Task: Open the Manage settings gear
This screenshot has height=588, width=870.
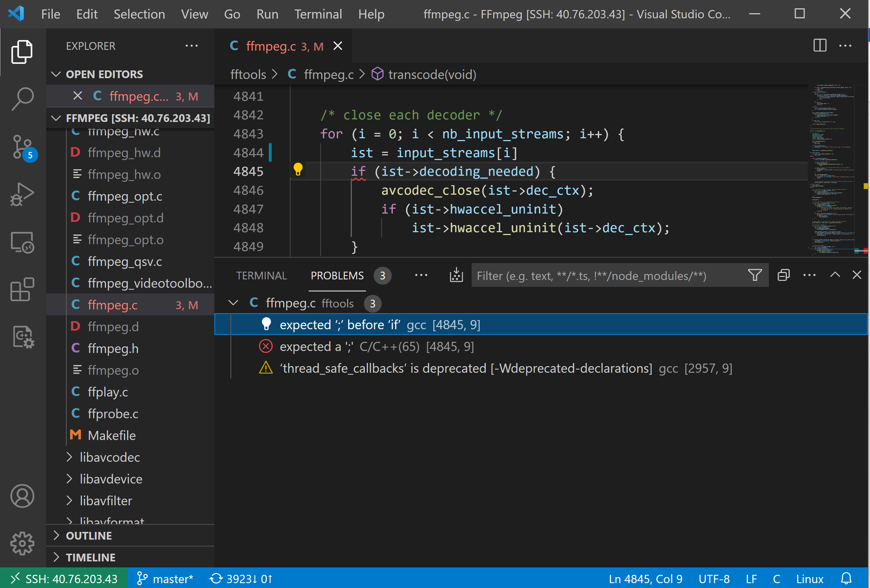Action: (22, 543)
